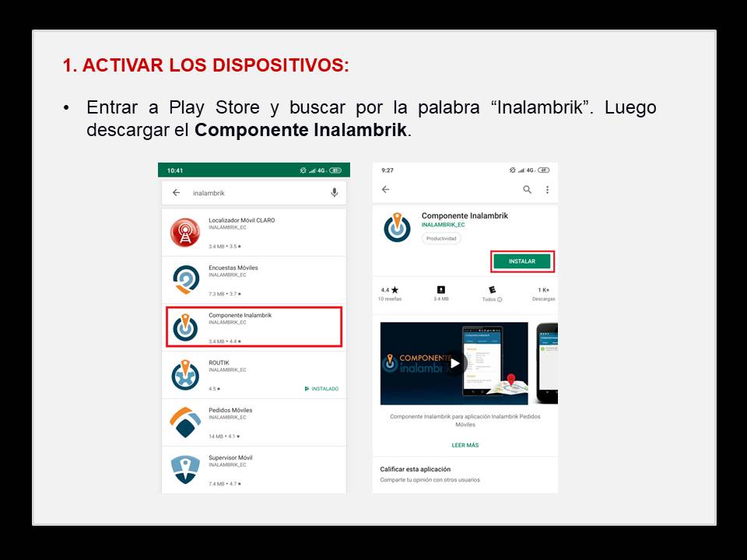747x560 pixels.
Task: Open Componente Inalambrik icon in search results
Action: tap(185, 327)
